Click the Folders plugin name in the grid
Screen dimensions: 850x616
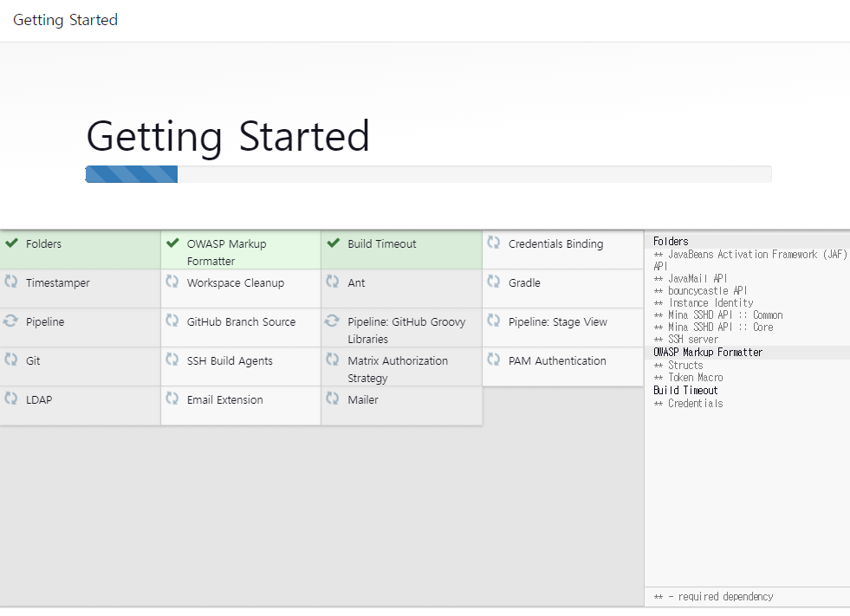(44, 244)
